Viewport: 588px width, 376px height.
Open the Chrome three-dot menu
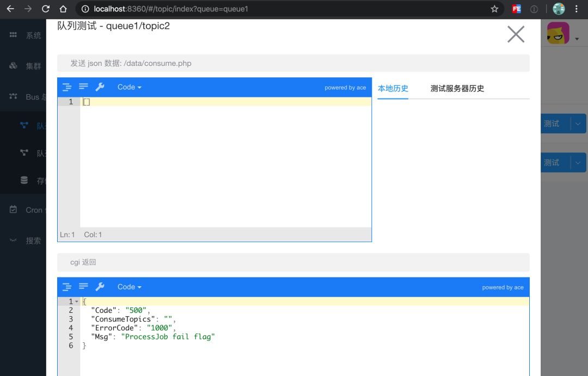(577, 9)
